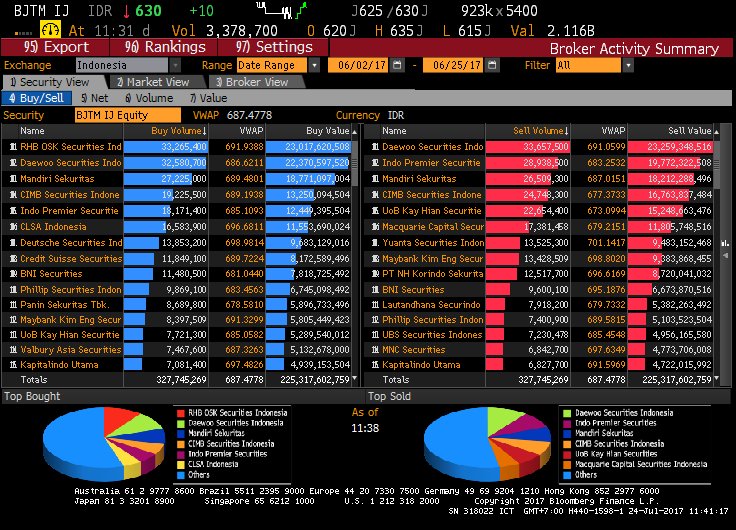
Task: Select the Volume view option
Action: point(149,98)
